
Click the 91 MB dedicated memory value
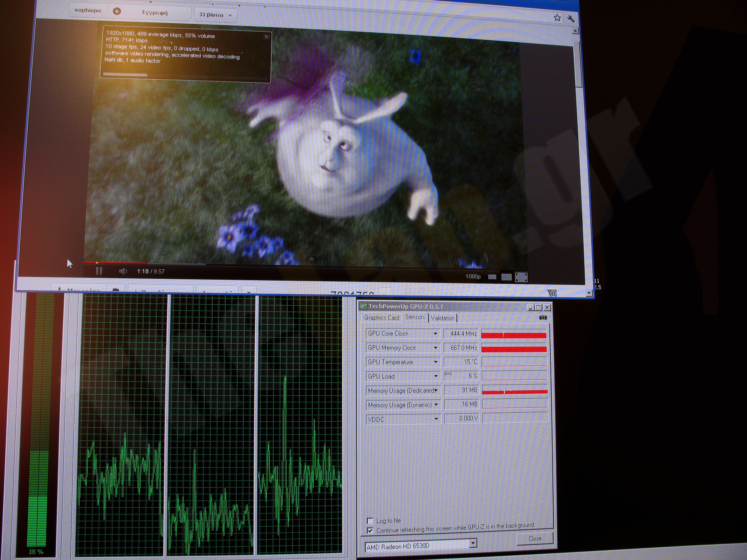462,390
